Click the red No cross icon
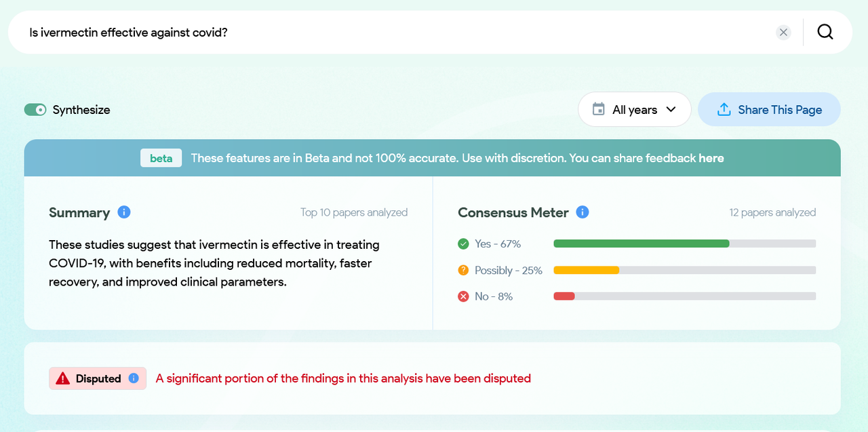The height and width of the screenshot is (432, 868). tap(463, 296)
